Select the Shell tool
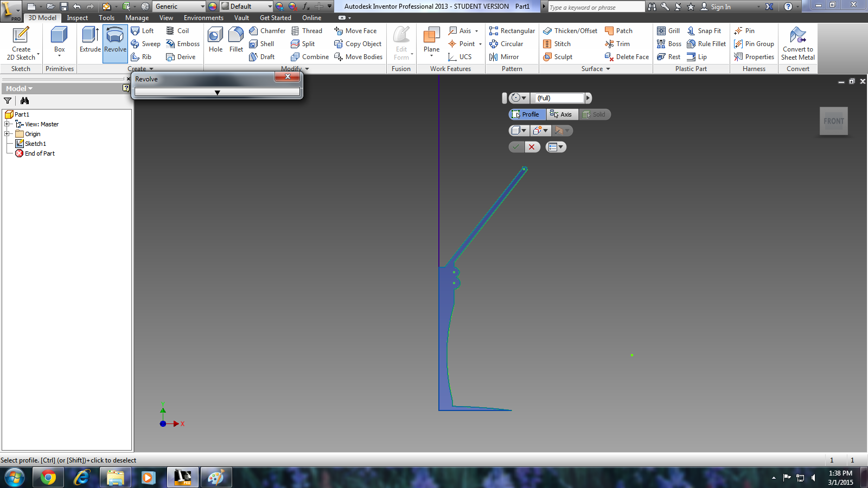This screenshot has height=488, width=868. (261, 44)
